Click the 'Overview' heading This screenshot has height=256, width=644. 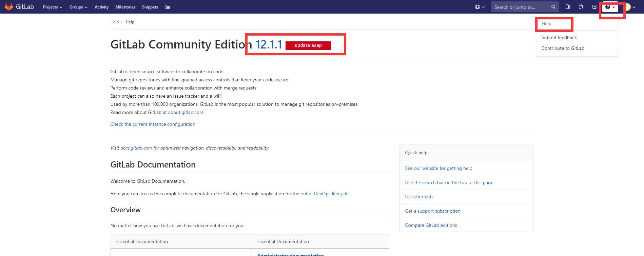click(125, 210)
